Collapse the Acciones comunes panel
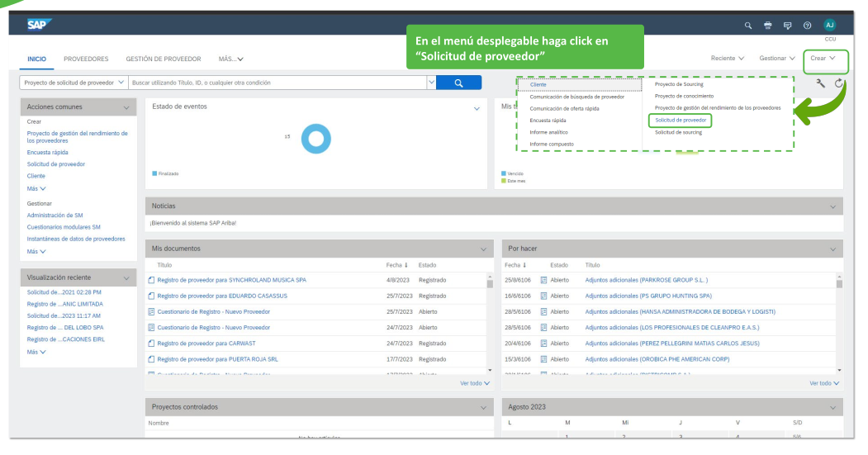868x455 pixels. tap(126, 107)
